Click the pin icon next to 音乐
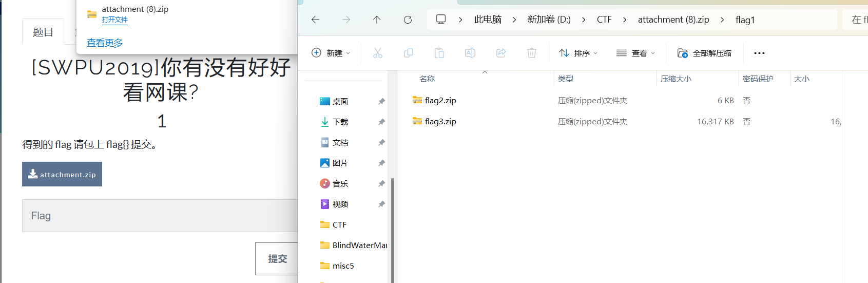Viewport: 868px width, 283px height. 381,184
